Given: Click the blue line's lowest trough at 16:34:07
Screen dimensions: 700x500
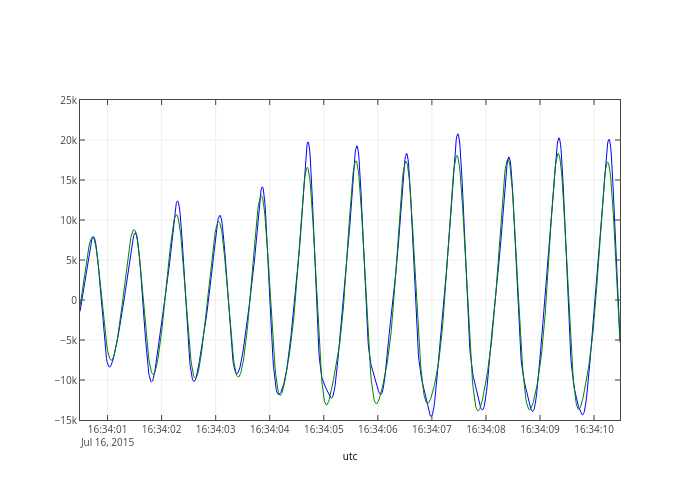Looking at the screenshot, I should 432,417.
